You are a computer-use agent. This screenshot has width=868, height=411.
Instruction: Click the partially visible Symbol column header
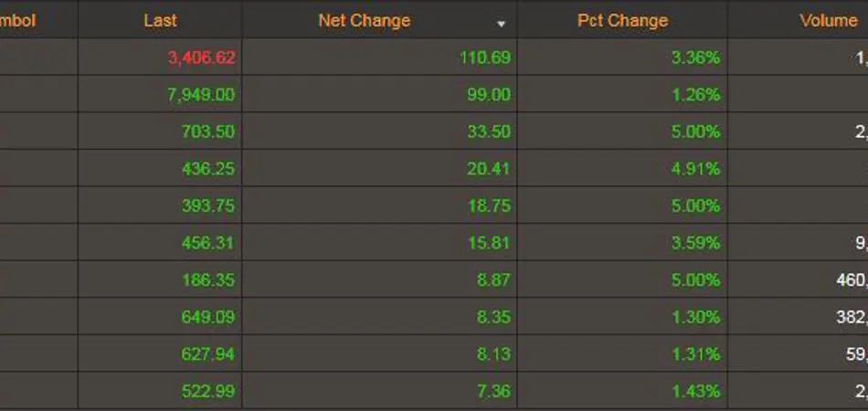18,20
